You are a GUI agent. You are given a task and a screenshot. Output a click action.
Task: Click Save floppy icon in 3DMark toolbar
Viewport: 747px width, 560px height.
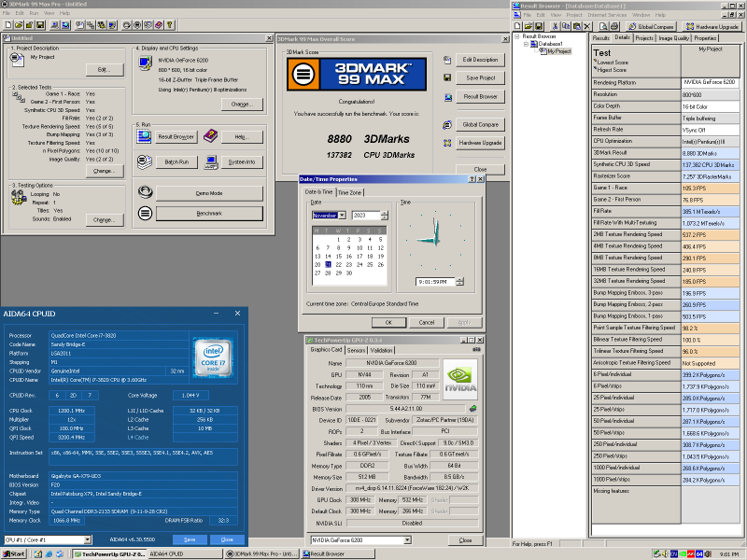(40, 25)
